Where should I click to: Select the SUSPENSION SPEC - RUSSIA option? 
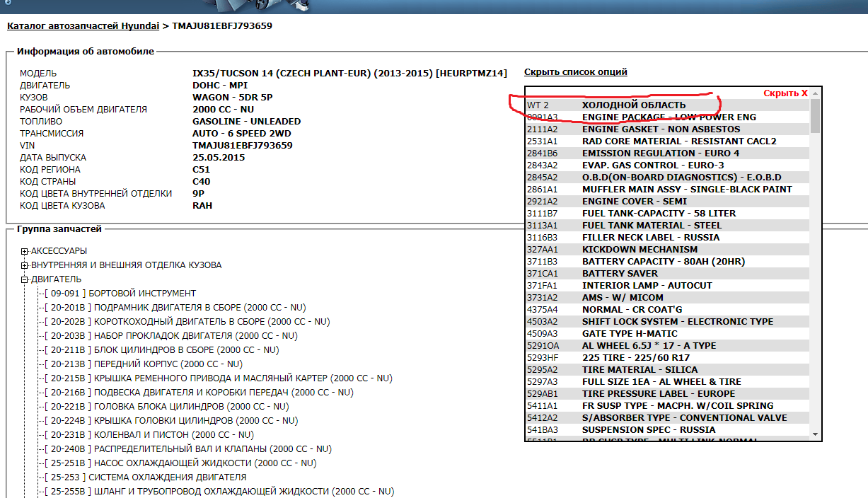pyautogui.click(x=668, y=430)
